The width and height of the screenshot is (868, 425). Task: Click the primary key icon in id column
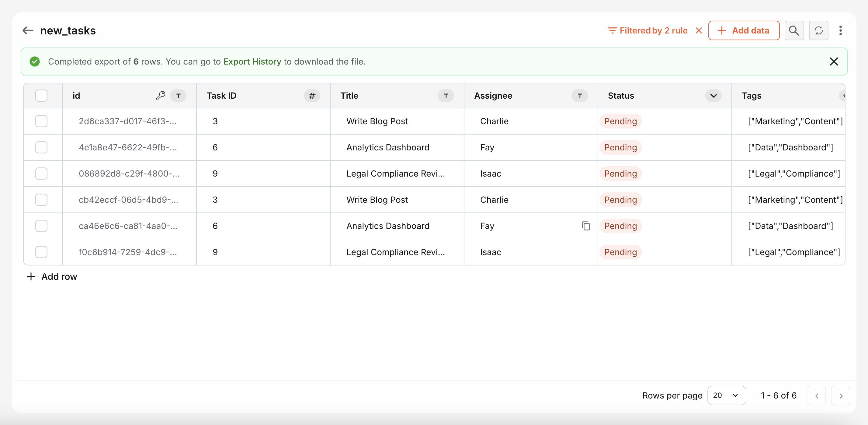pos(160,96)
